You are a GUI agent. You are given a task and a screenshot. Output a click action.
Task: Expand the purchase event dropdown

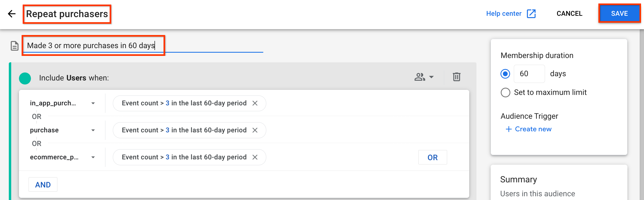[x=93, y=130]
